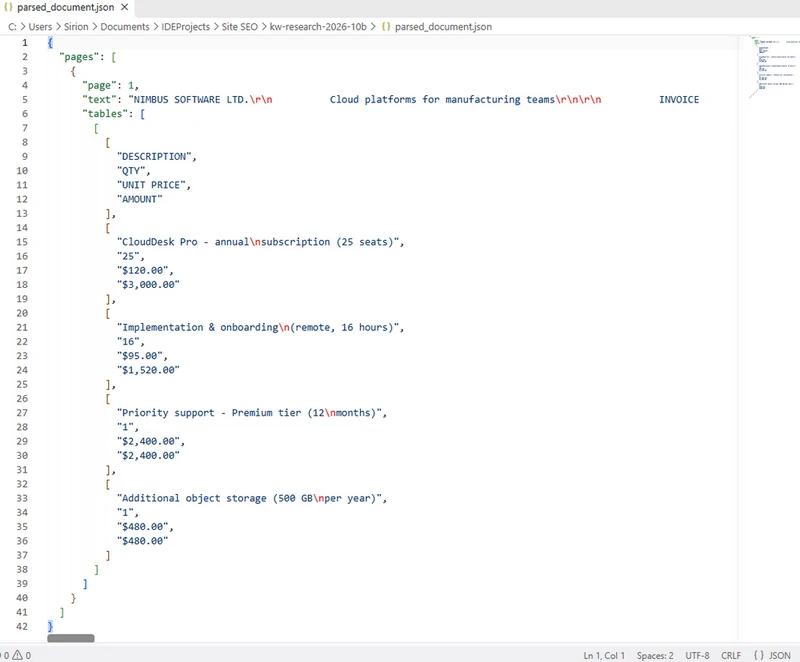This screenshot has height=662, width=800.
Task: Click the "$2,400.00" value on line 29
Action: [148, 441]
